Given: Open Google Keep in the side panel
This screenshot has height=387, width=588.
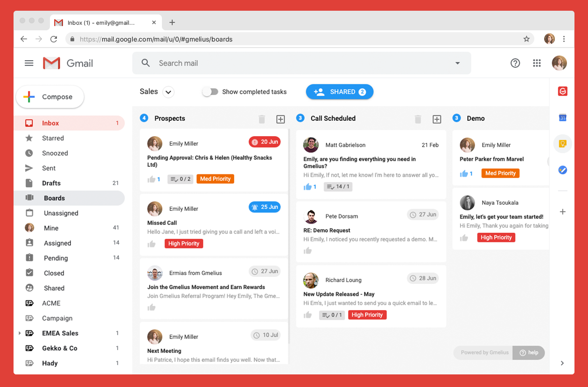Looking at the screenshot, I should tap(562, 144).
